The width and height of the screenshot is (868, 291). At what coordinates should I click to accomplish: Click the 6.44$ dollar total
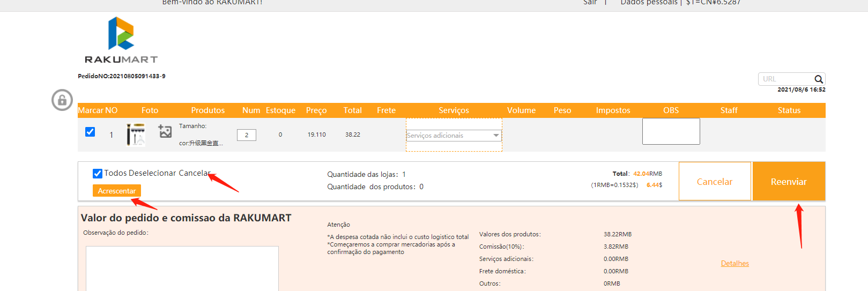pyautogui.click(x=654, y=185)
